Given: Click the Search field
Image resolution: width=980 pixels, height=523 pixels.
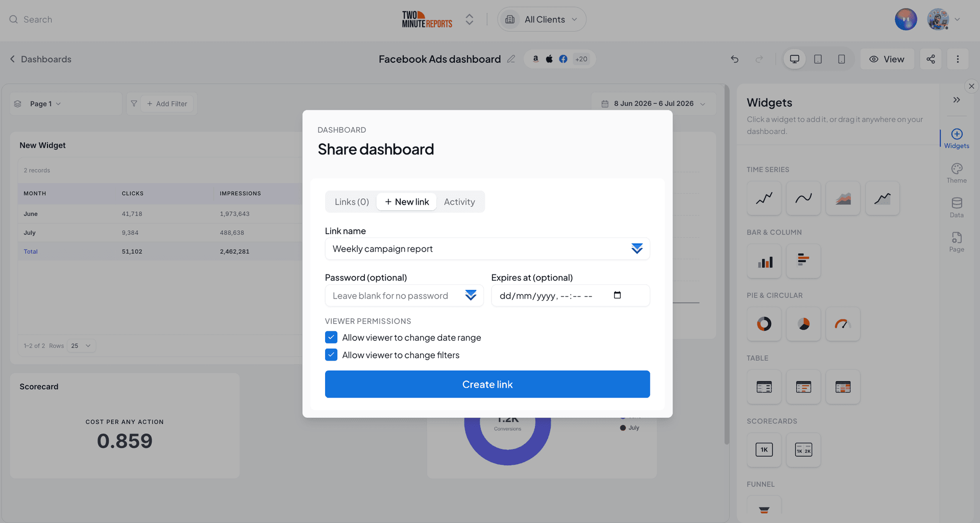Looking at the screenshot, I should point(38,19).
